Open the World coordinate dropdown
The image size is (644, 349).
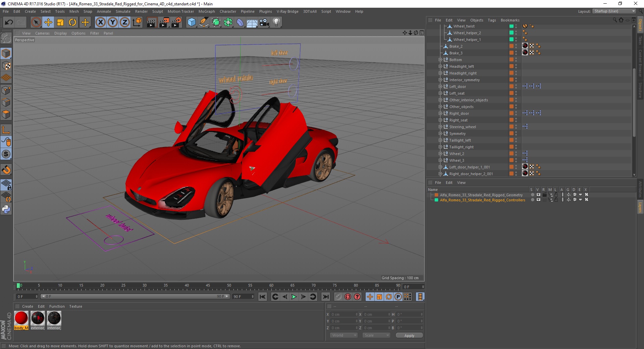click(x=344, y=335)
